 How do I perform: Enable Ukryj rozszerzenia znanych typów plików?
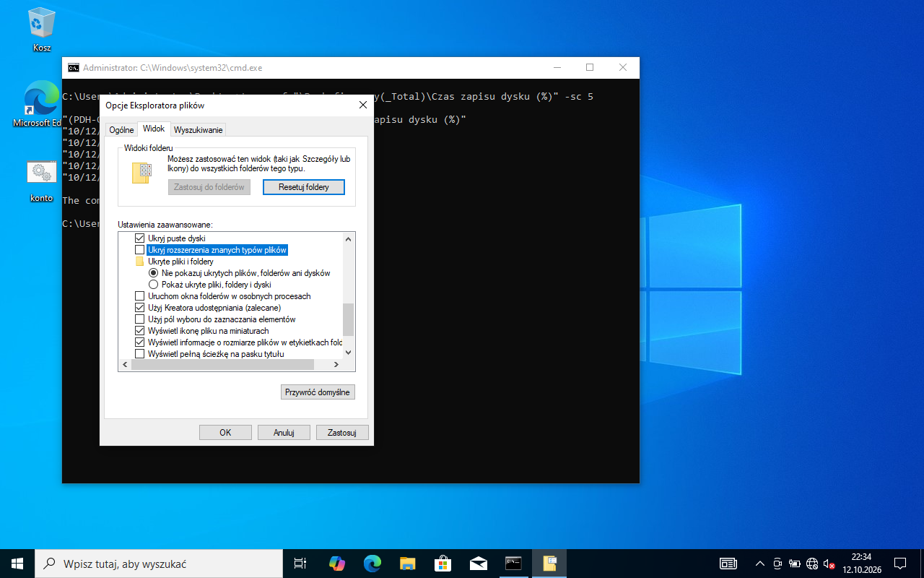tap(140, 250)
